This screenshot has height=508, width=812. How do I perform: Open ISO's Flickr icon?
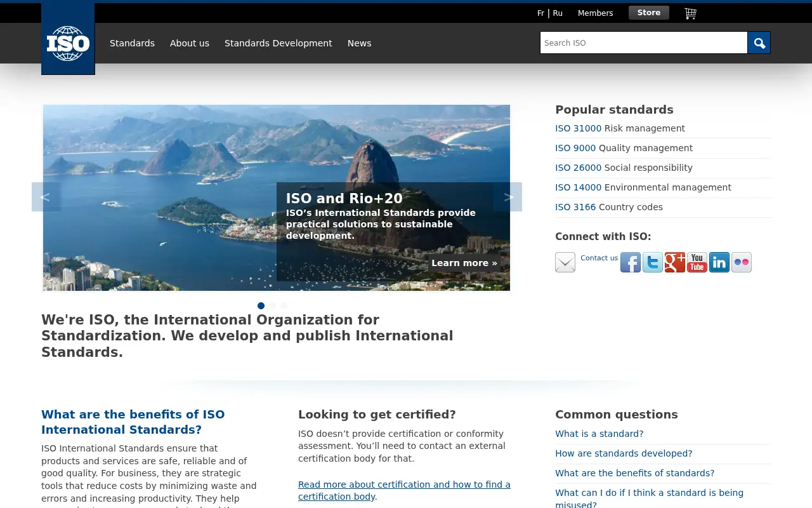point(742,262)
